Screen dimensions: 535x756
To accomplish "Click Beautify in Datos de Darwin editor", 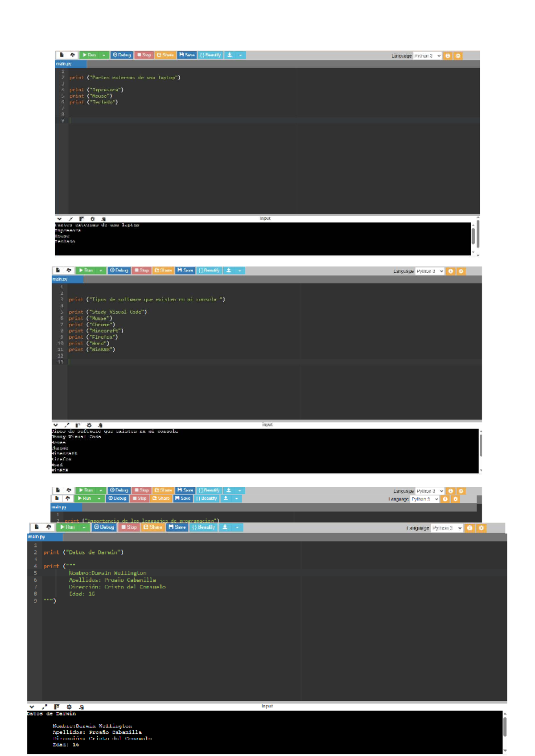I will [x=203, y=527].
